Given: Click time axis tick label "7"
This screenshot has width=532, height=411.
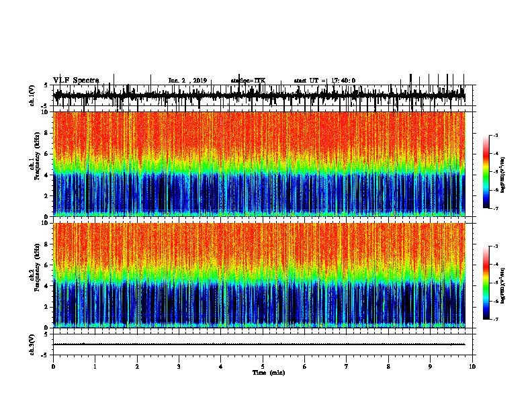Looking at the screenshot, I should [347, 367].
